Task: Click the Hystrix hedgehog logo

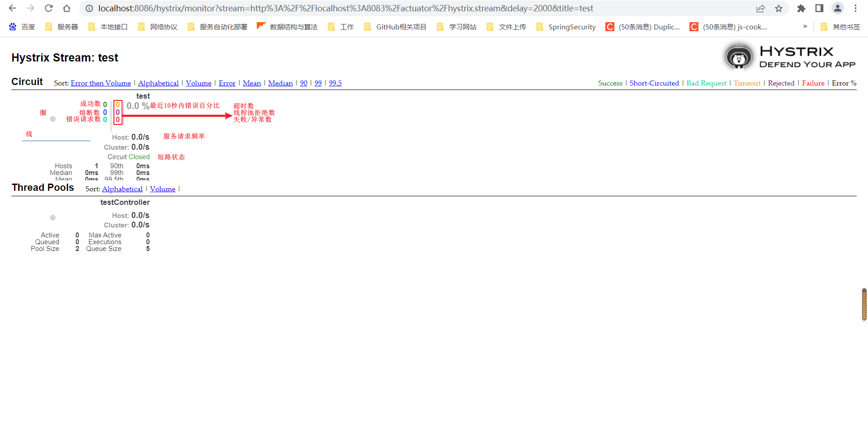Action: (x=739, y=57)
